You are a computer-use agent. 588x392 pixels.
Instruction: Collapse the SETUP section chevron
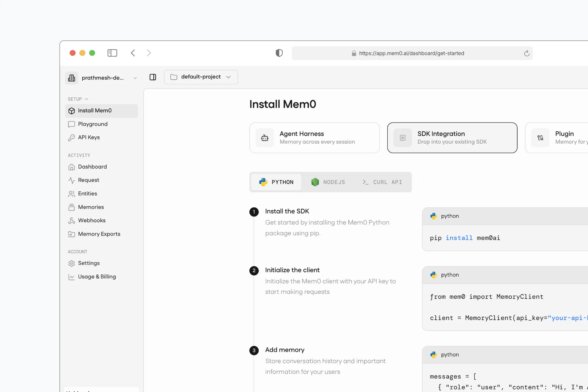(x=86, y=99)
